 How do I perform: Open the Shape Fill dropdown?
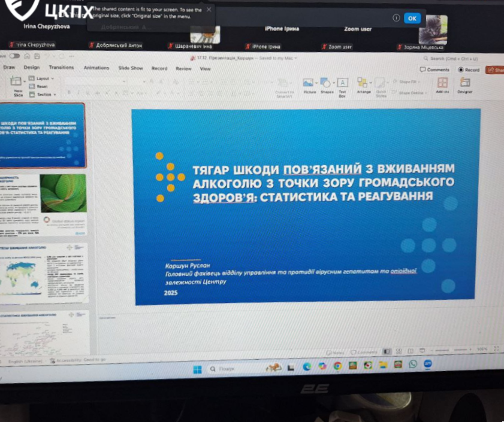click(409, 81)
